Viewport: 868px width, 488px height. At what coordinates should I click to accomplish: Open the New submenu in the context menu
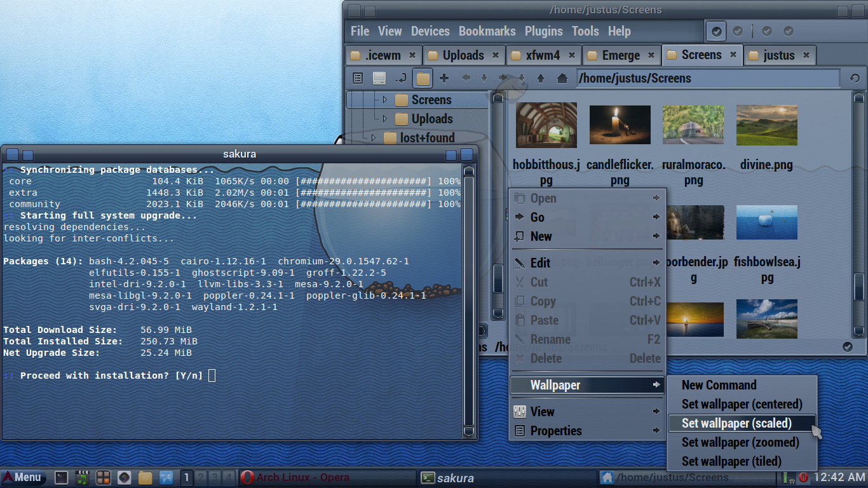587,236
